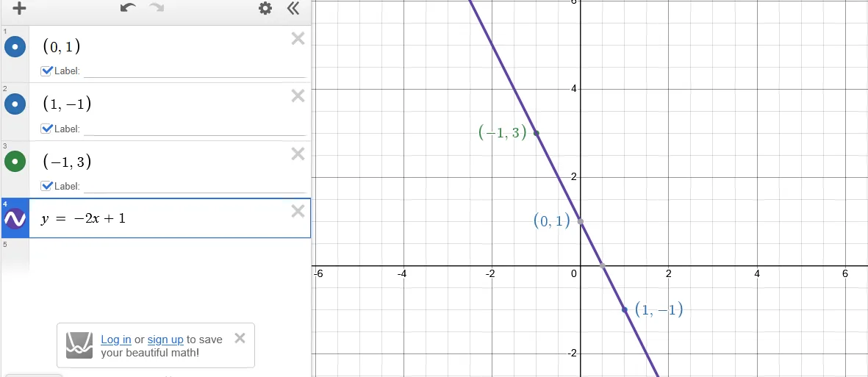This screenshot has width=868, height=377.
Task: Uncheck Label checkbox for (1, −1)
Action: (x=46, y=129)
